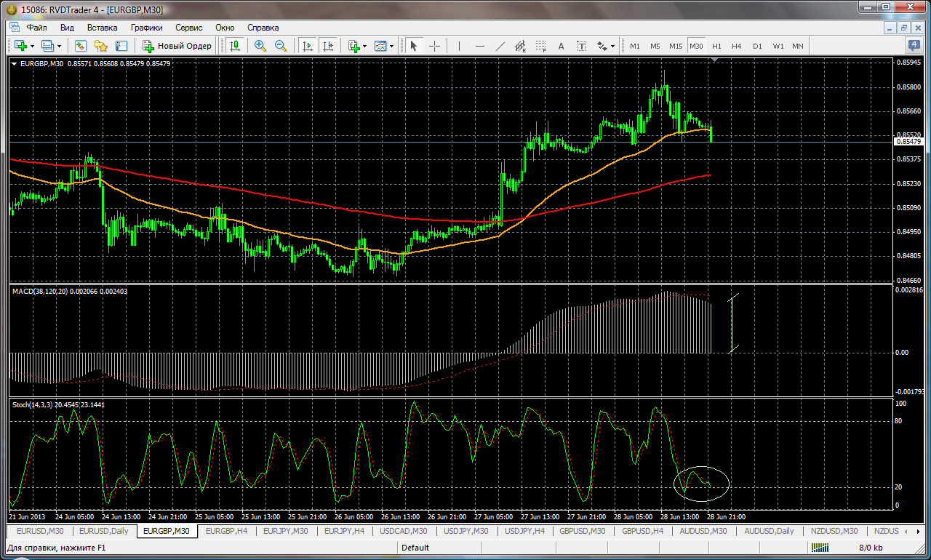This screenshot has height=560, width=931.
Task: Toggle chart shift from right edge
Action: tap(329, 46)
